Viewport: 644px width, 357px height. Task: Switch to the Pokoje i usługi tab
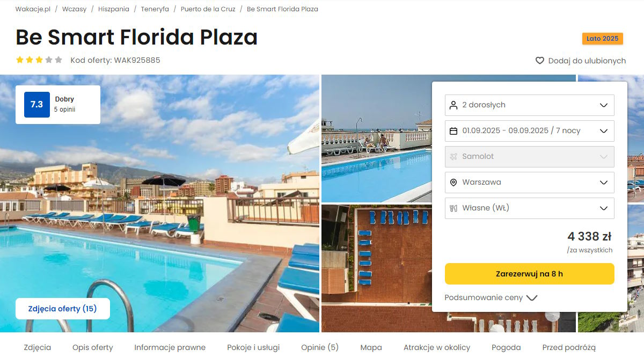click(x=253, y=347)
